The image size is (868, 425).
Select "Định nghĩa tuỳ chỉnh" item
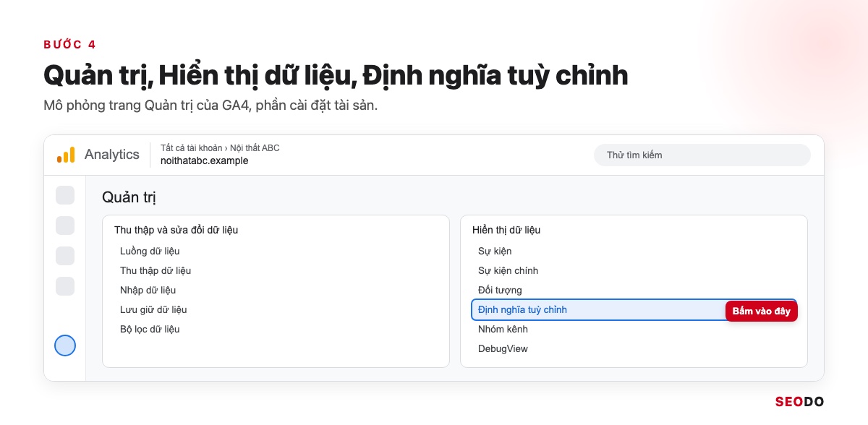(634, 309)
